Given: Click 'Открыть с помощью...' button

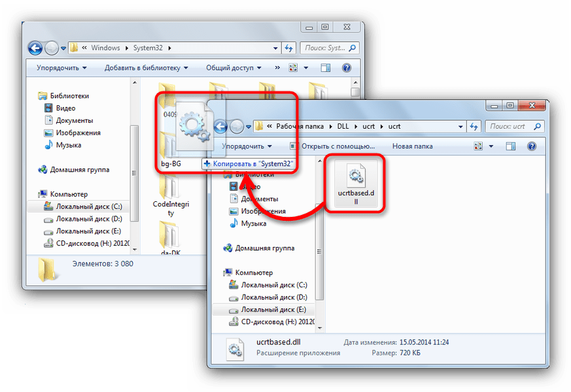Looking at the screenshot, I should (332, 146).
